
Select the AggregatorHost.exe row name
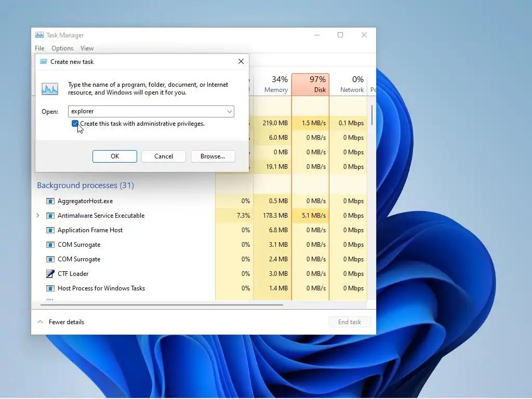[x=85, y=201]
